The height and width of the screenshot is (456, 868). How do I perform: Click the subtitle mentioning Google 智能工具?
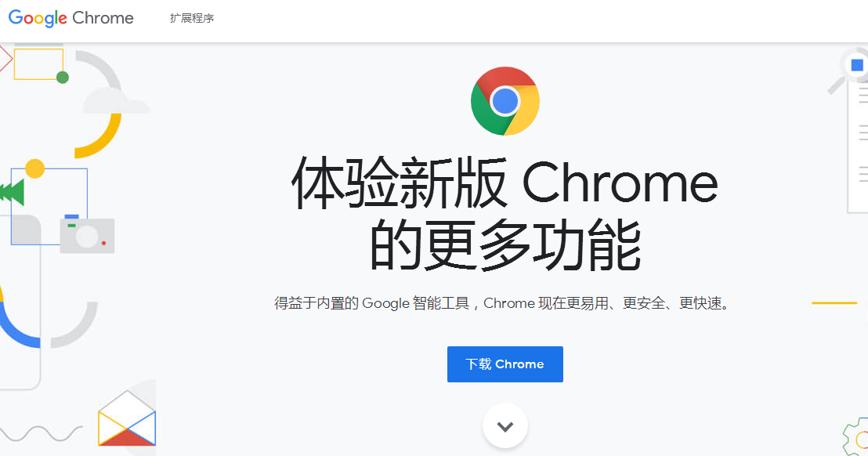pos(503,303)
